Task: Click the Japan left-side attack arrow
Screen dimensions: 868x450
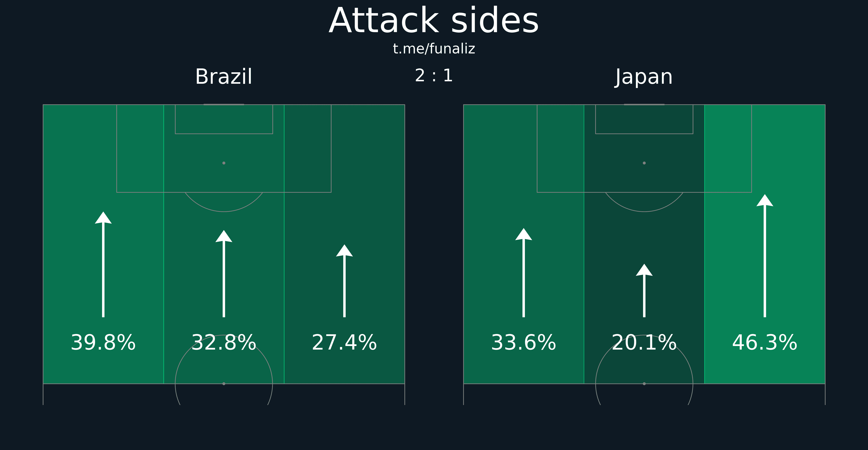Action: [524, 272]
